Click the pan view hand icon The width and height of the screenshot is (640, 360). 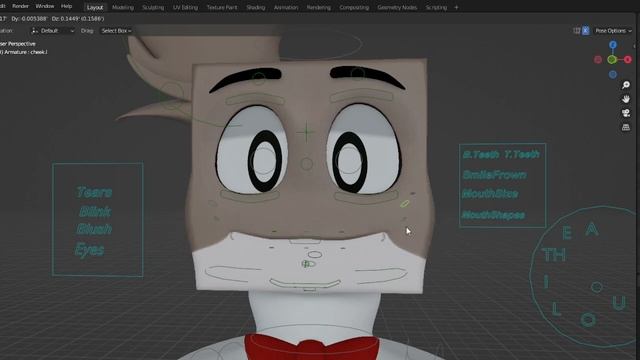click(x=625, y=99)
